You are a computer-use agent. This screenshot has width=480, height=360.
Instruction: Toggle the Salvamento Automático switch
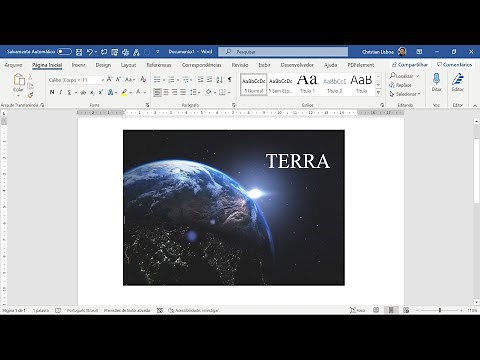[x=64, y=52]
